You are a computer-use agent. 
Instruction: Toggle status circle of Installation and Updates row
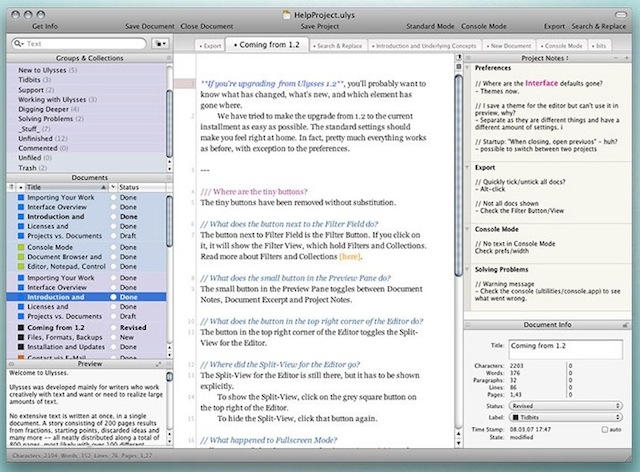coord(113,347)
